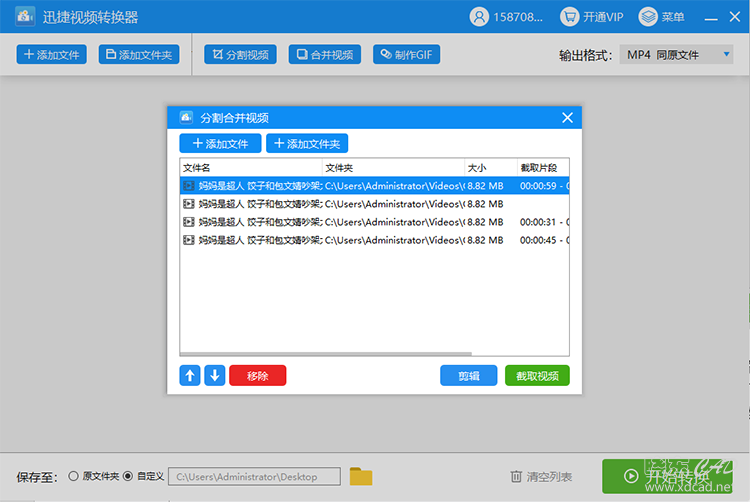The image size is (750, 502).
Task: Click the 文件夹 column header
Action: (x=393, y=168)
